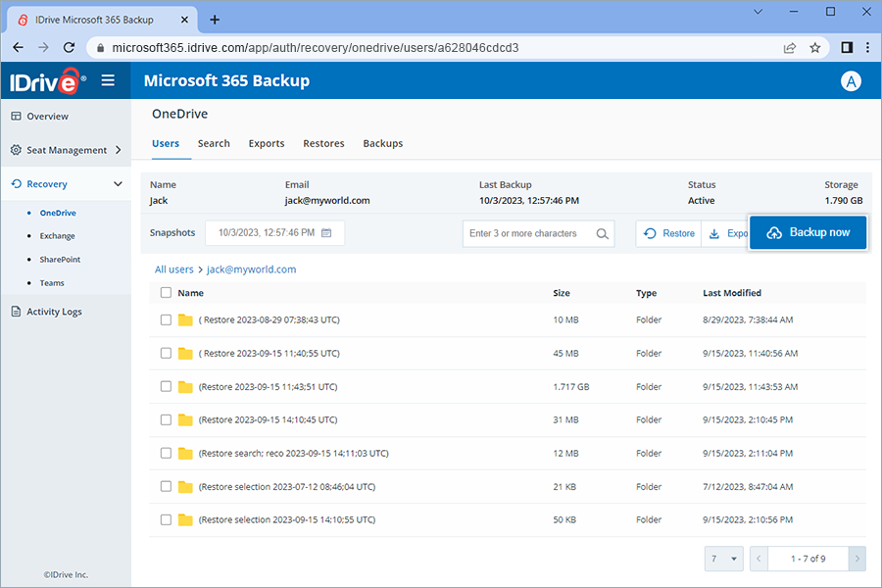Screen dimensions: 882x588
Task: Click the Backup now button
Action: pyautogui.click(x=808, y=232)
